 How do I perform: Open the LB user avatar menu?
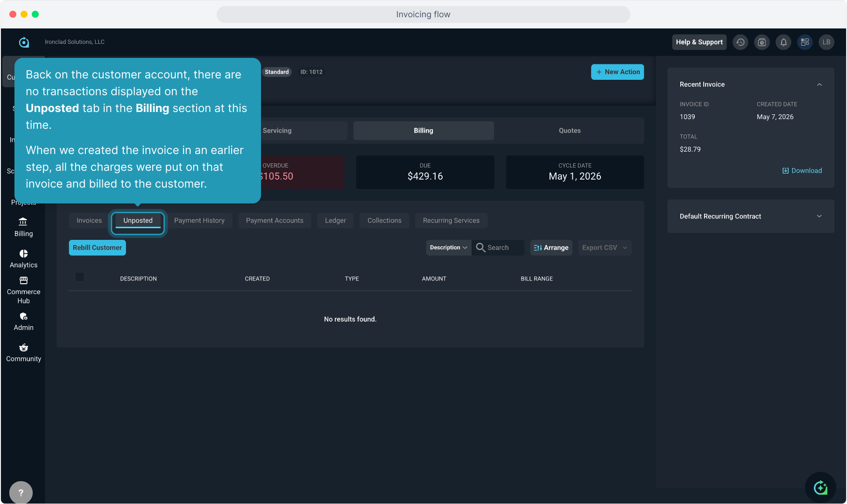pyautogui.click(x=826, y=42)
